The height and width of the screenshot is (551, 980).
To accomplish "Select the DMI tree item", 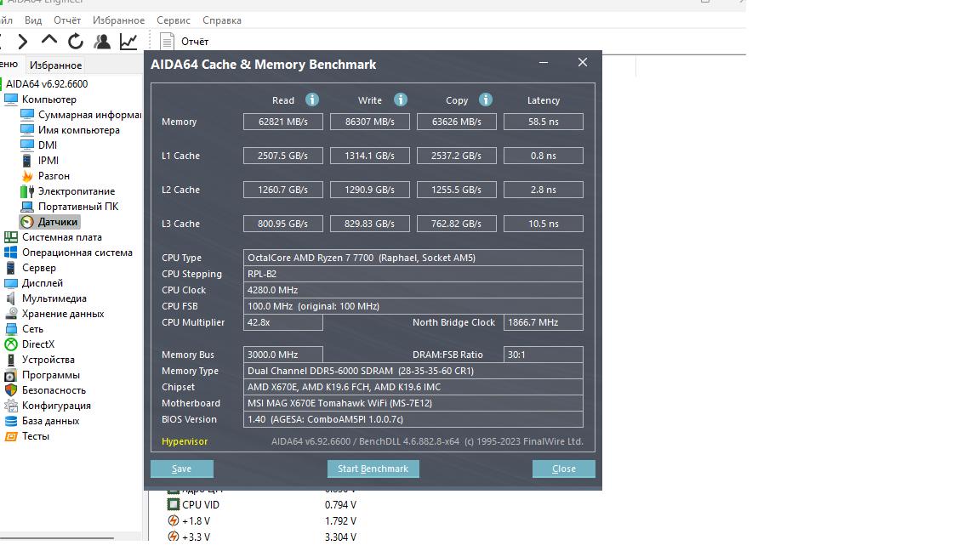I will (x=39, y=145).
